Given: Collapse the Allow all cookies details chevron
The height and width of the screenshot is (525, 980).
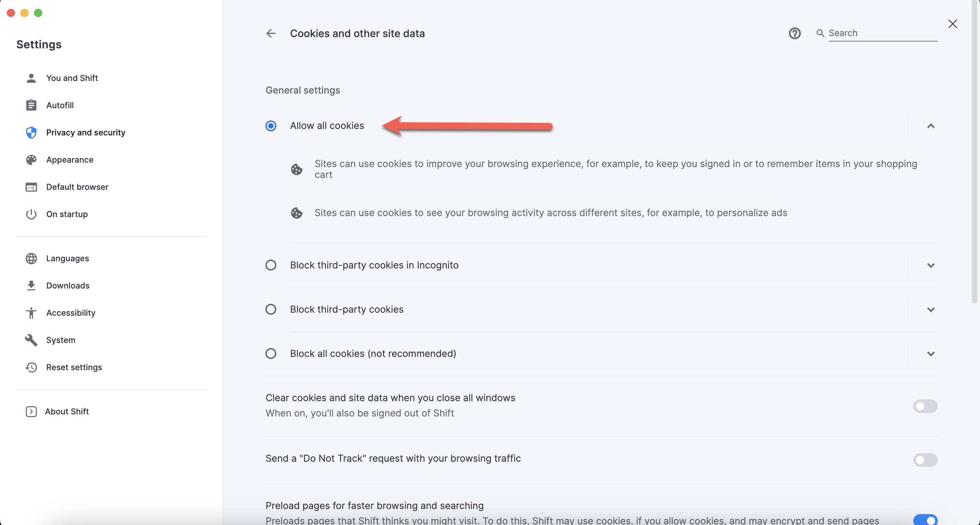Looking at the screenshot, I should (x=931, y=126).
